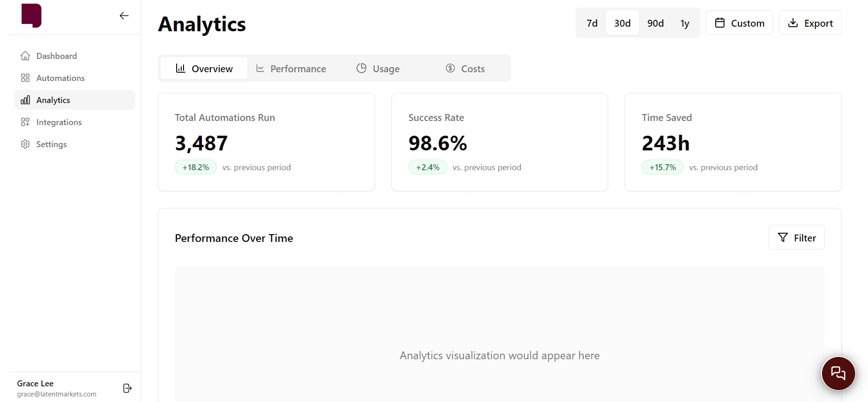Select the 30d time range
868x402 pixels.
coord(622,23)
